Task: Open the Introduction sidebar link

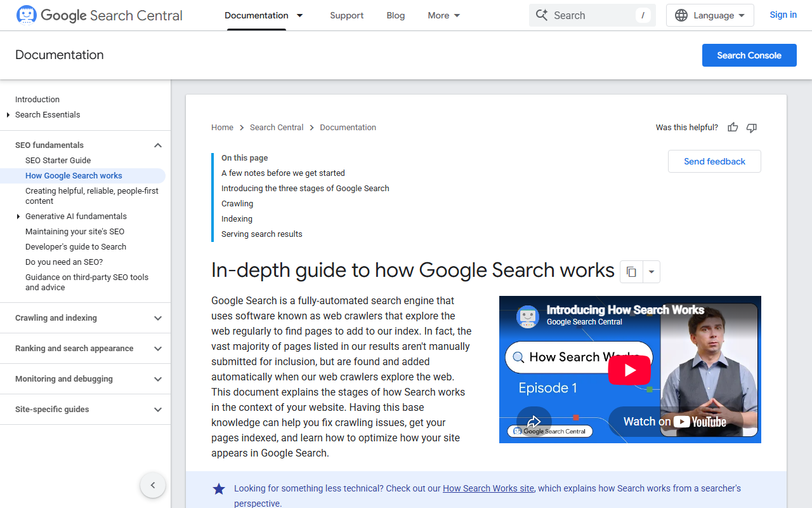Action: pos(37,100)
